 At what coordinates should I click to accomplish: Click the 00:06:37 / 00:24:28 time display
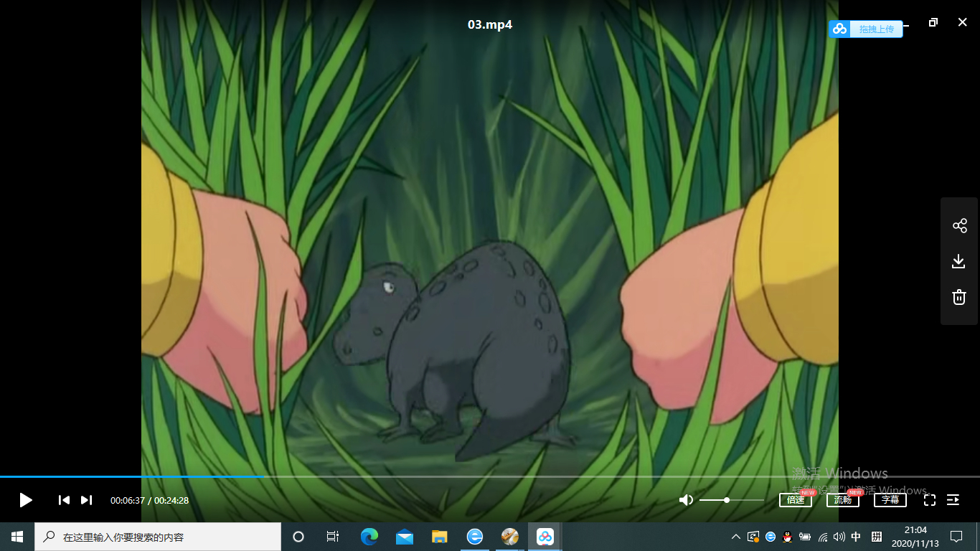click(x=149, y=500)
